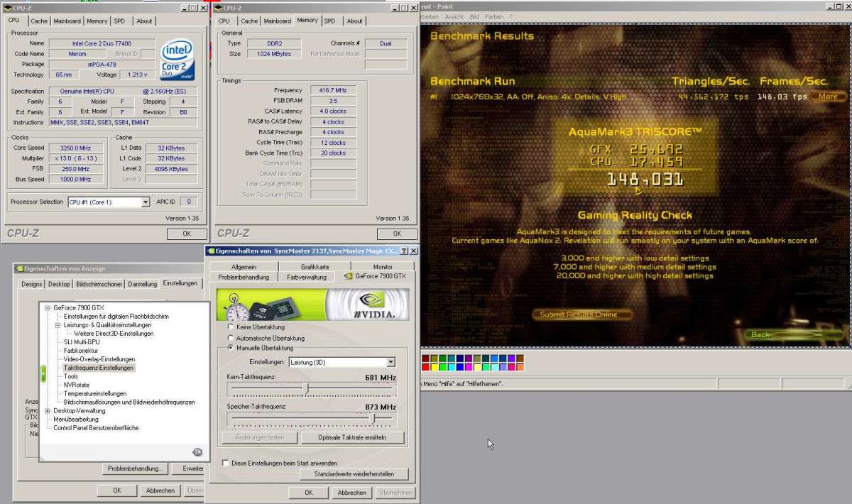
Task: Click the green NVIDIA flyout handle
Action: 43,372
